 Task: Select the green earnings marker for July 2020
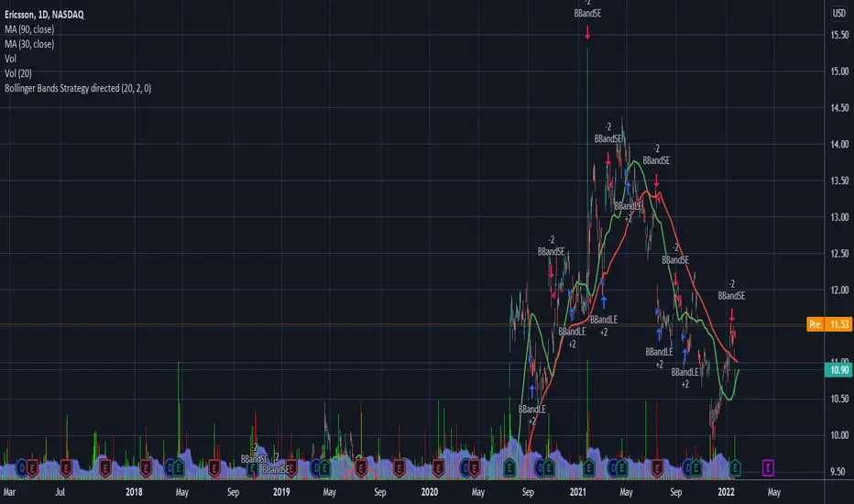tap(509, 467)
